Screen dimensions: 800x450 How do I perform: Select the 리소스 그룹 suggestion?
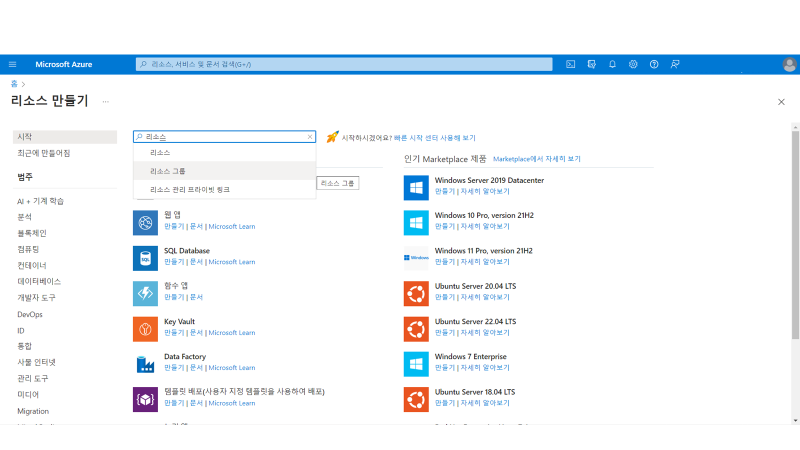tap(224, 171)
